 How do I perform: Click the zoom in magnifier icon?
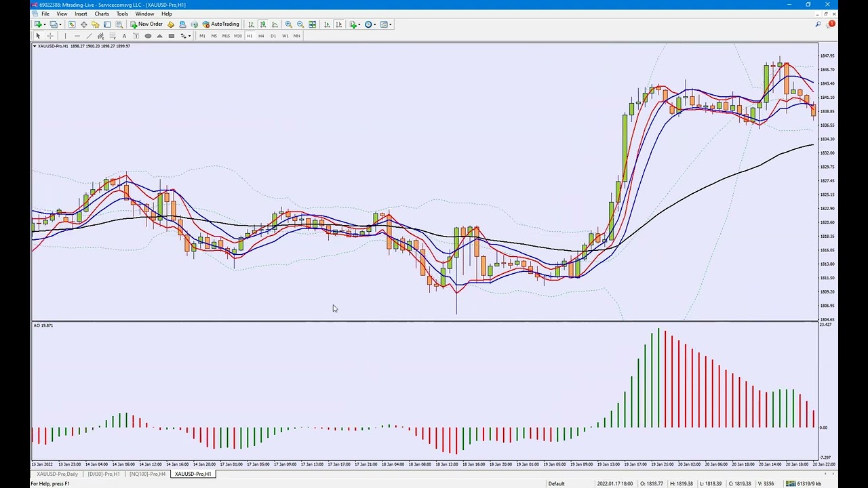point(288,24)
